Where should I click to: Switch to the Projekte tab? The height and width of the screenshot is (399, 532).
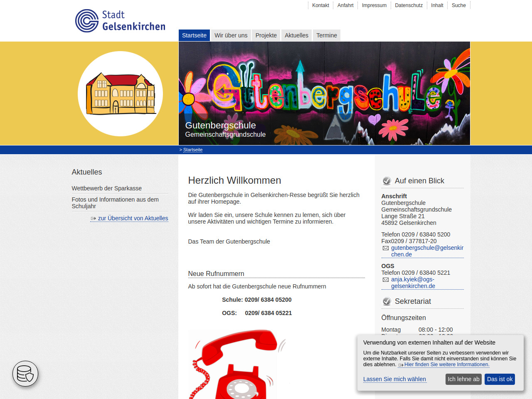(266, 35)
